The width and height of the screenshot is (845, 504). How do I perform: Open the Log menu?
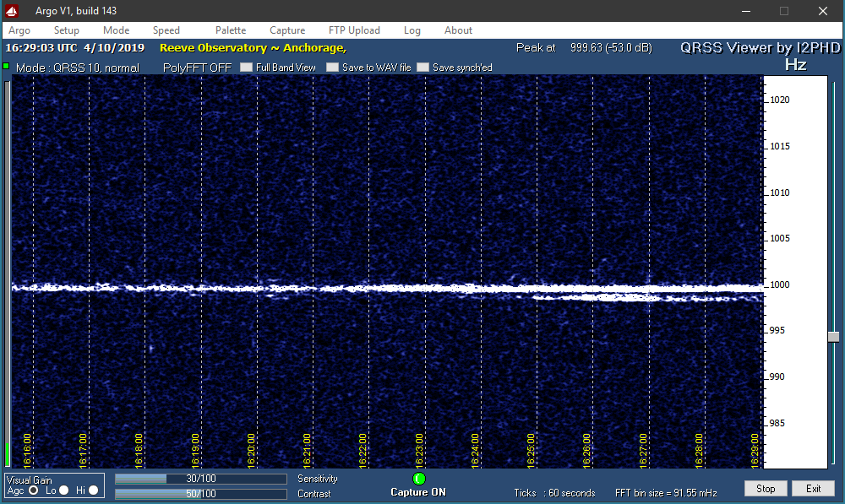412,30
